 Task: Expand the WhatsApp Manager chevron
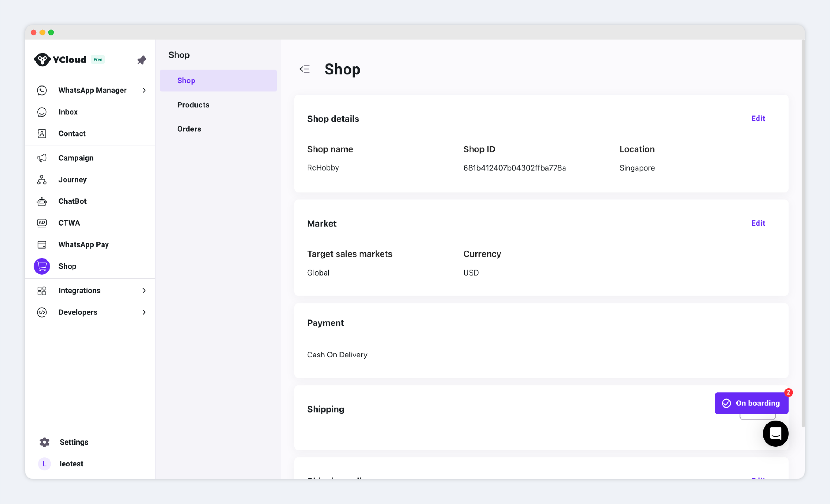[144, 90]
